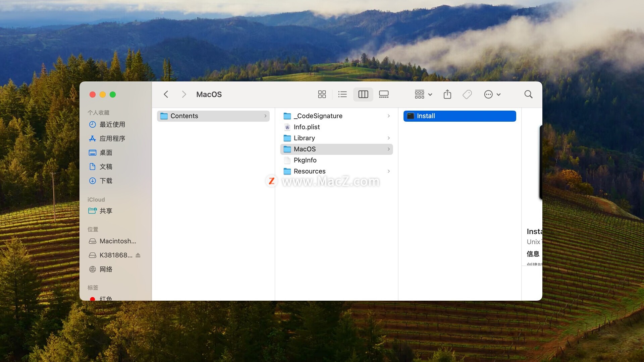Click the Install terminal file icon
The image size is (644, 362).
[x=411, y=116]
